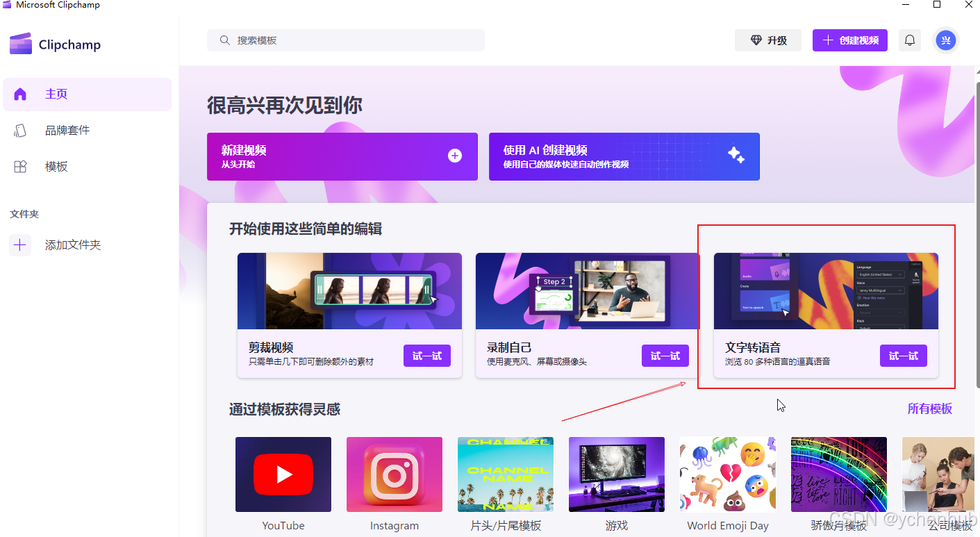
Task: Open the notifications bell icon
Action: point(910,40)
